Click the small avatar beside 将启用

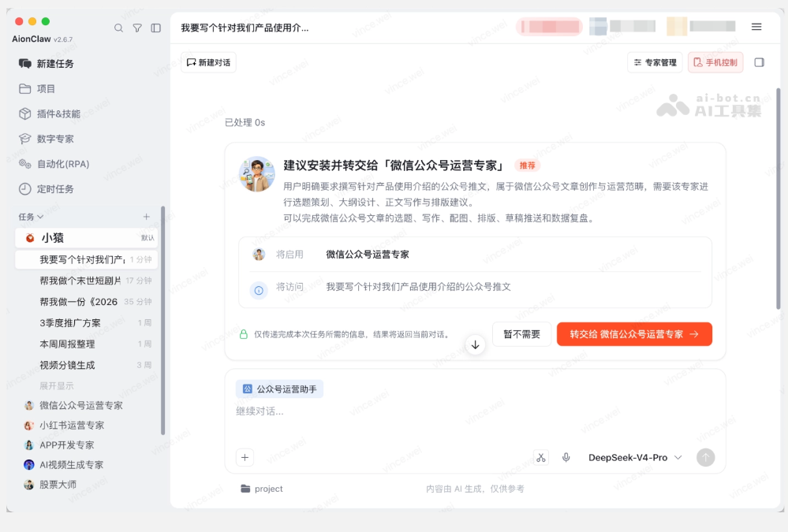tap(259, 255)
